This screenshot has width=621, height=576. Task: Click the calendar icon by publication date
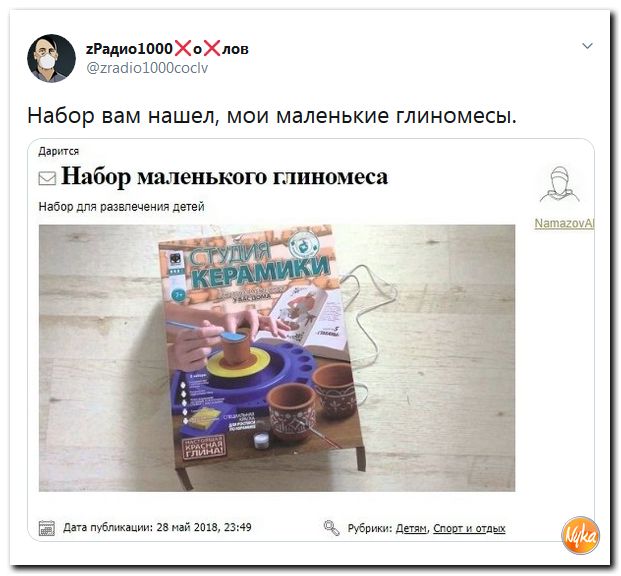coord(47,528)
